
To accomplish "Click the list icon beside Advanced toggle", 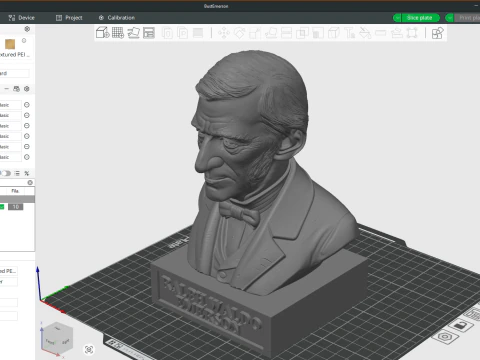I will coord(17,173).
